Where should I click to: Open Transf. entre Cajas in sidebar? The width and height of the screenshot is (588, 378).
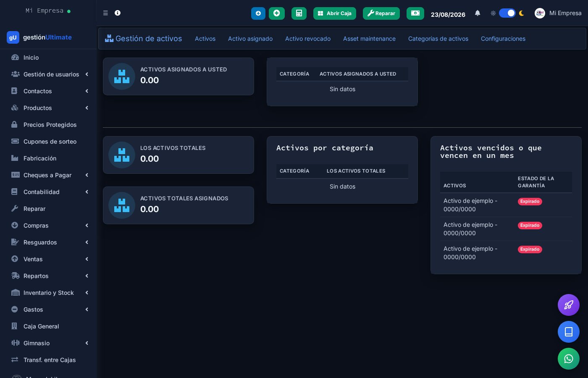48,360
